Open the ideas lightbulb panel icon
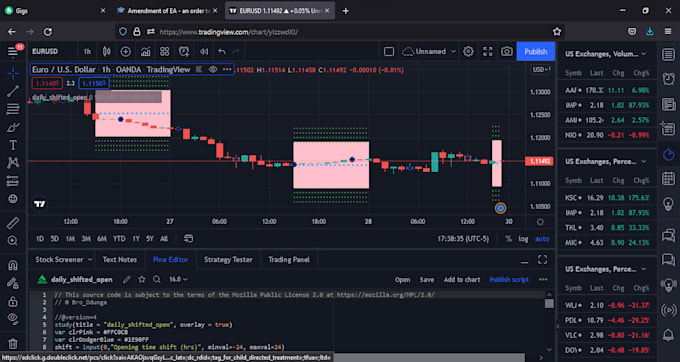The height and width of the screenshot is (362, 680). (668, 204)
